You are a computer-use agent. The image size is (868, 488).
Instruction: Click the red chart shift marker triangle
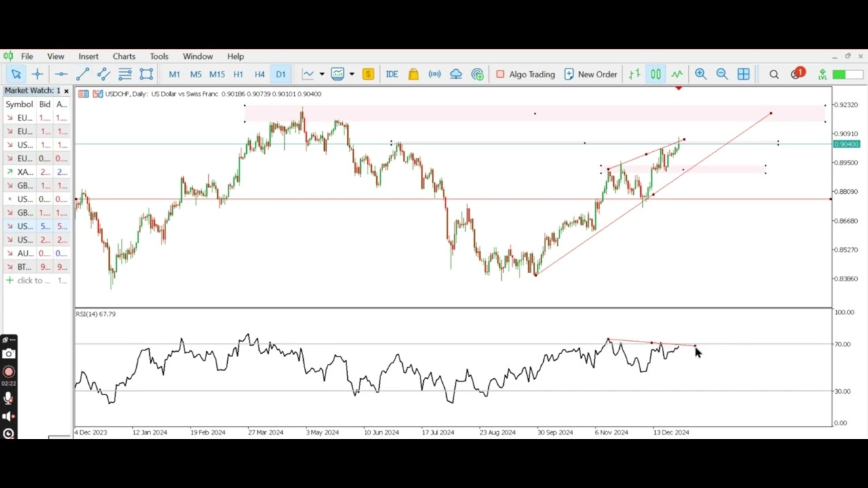(679, 88)
